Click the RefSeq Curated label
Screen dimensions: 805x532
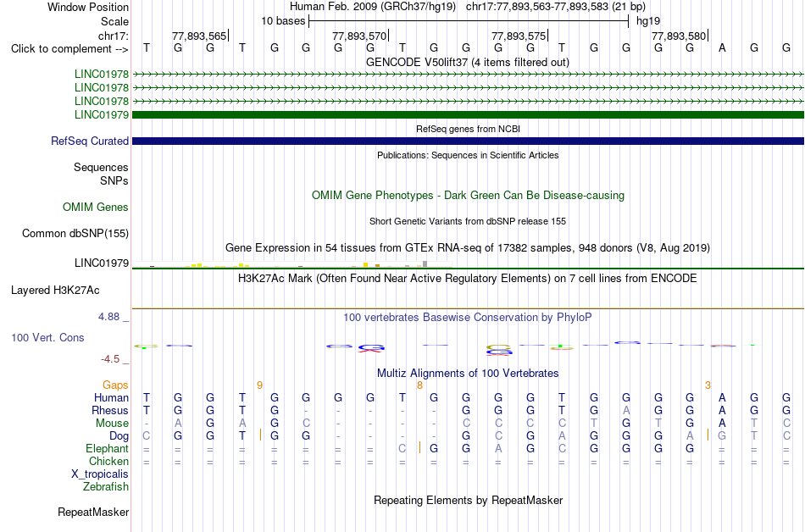point(89,141)
